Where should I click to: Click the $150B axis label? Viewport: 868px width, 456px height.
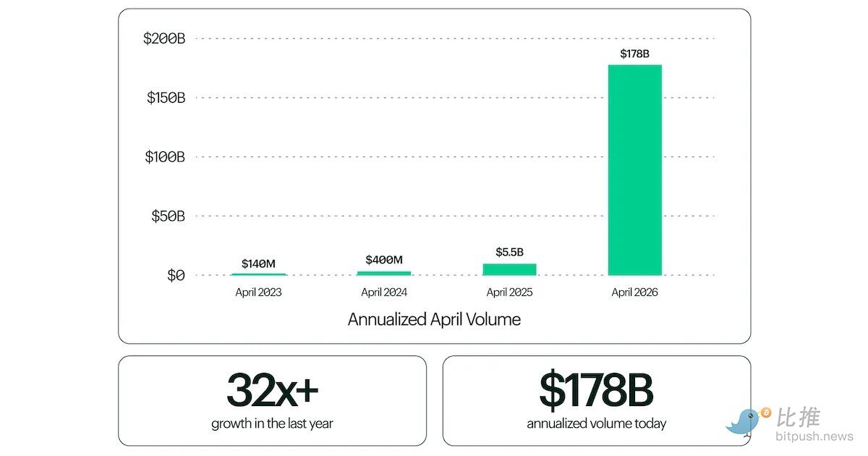tap(166, 98)
